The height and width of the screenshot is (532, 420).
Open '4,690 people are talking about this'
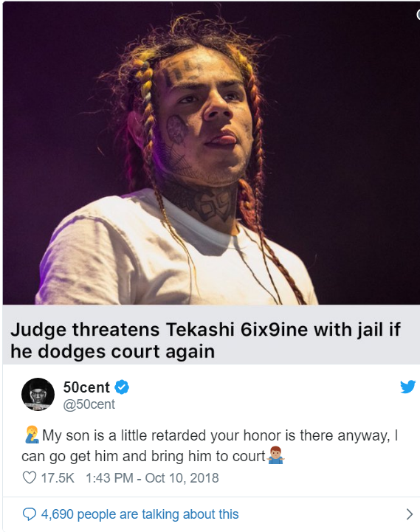pyautogui.click(x=140, y=514)
